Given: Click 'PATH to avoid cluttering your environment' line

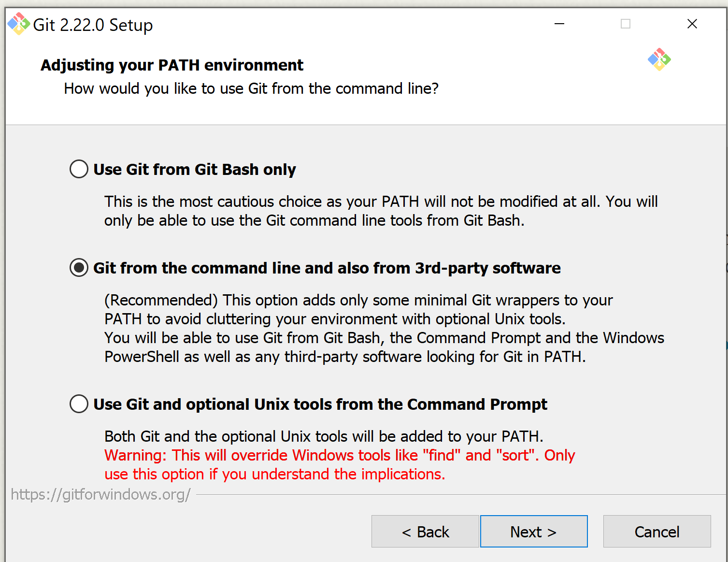Looking at the screenshot, I should coord(335,319).
